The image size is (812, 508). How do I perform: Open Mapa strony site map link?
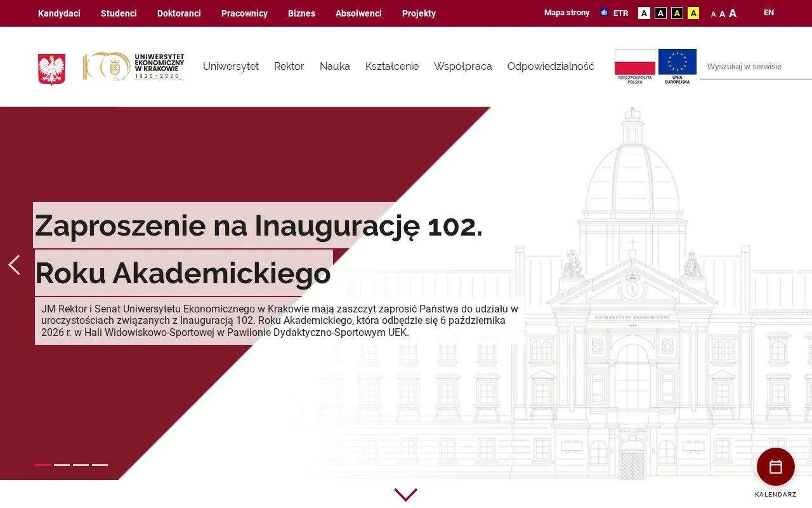pyautogui.click(x=566, y=13)
